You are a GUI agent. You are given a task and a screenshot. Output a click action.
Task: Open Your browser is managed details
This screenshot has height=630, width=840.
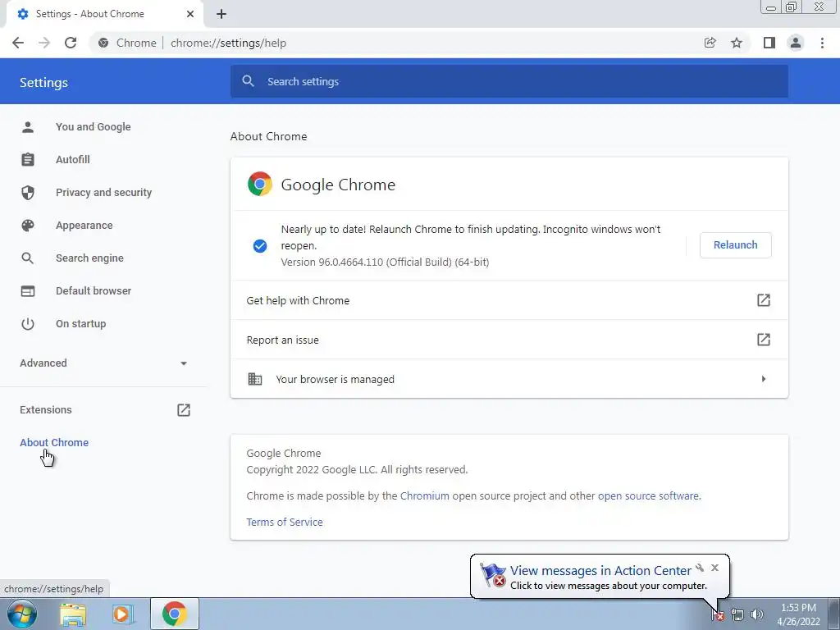coord(509,379)
